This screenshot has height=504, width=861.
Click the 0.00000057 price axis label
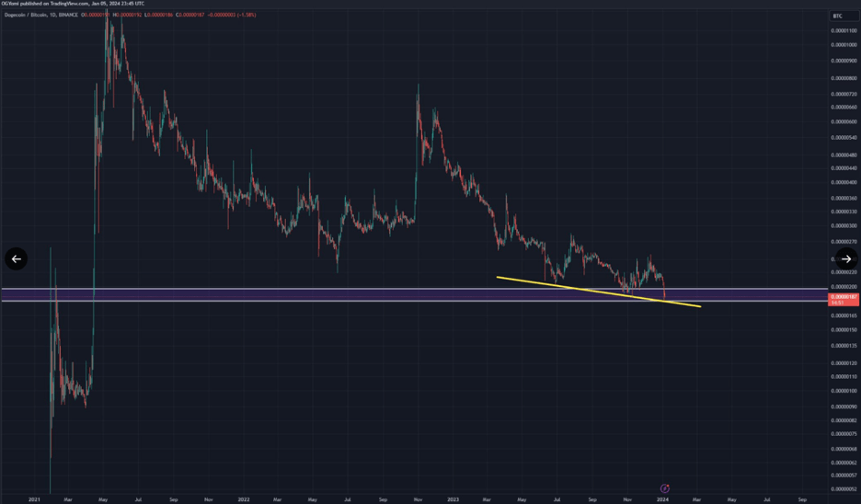click(x=844, y=475)
